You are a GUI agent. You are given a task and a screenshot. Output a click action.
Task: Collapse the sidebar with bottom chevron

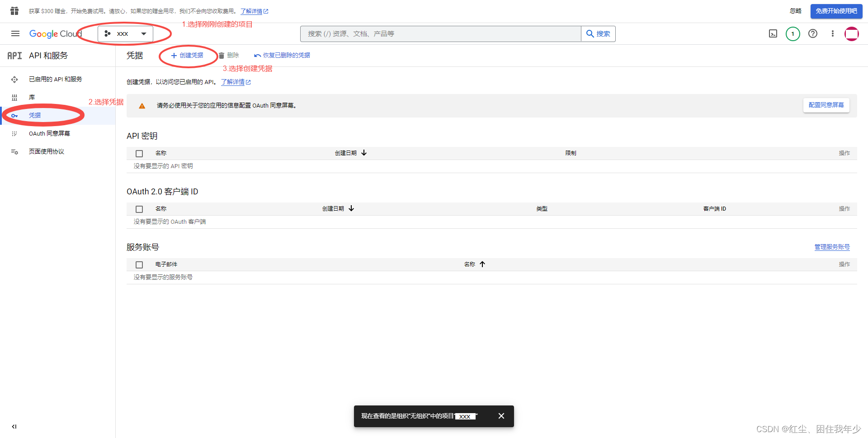[x=14, y=426]
